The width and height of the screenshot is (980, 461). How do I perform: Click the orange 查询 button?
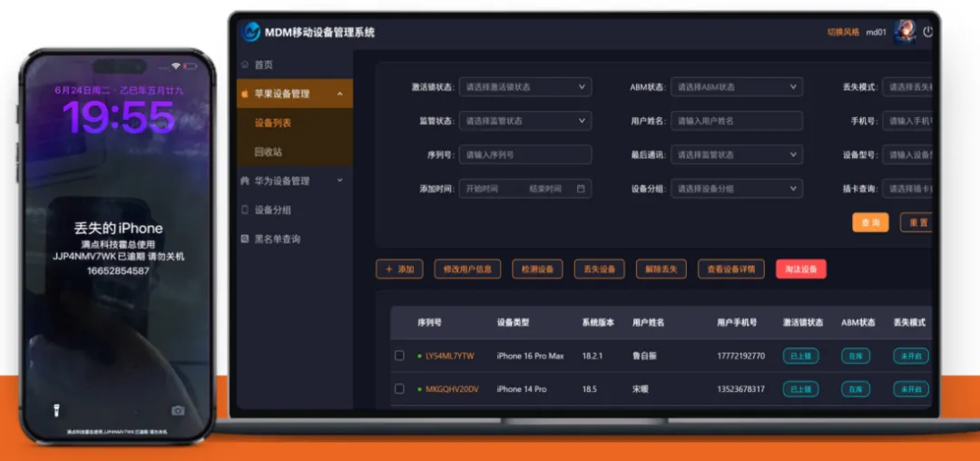[x=870, y=222]
